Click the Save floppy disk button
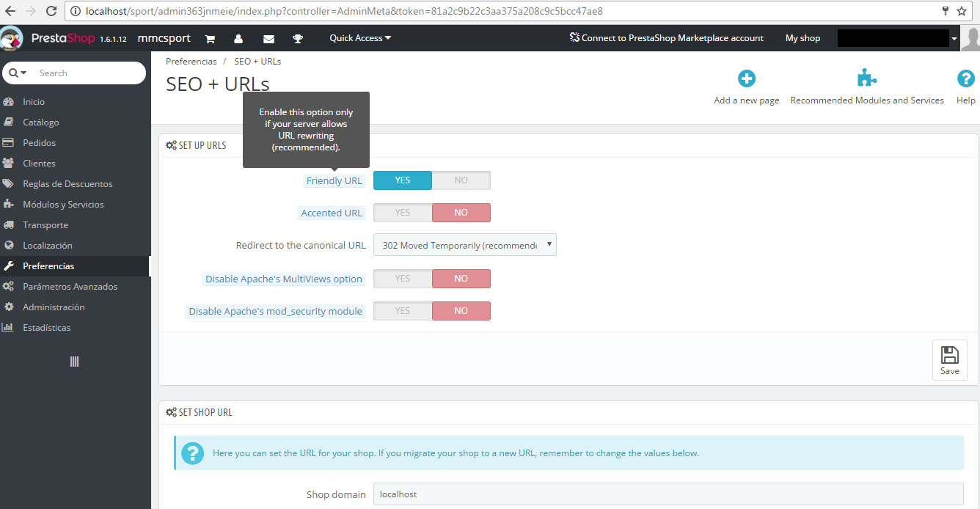This screenshot has width=980, height=509. (950, 360)
